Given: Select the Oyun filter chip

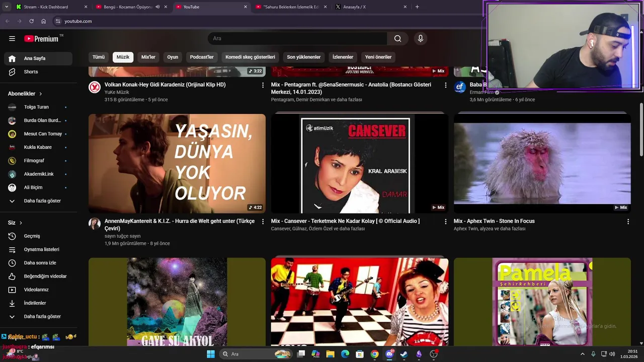Looking at the screenshot, I should click(173, 57).
